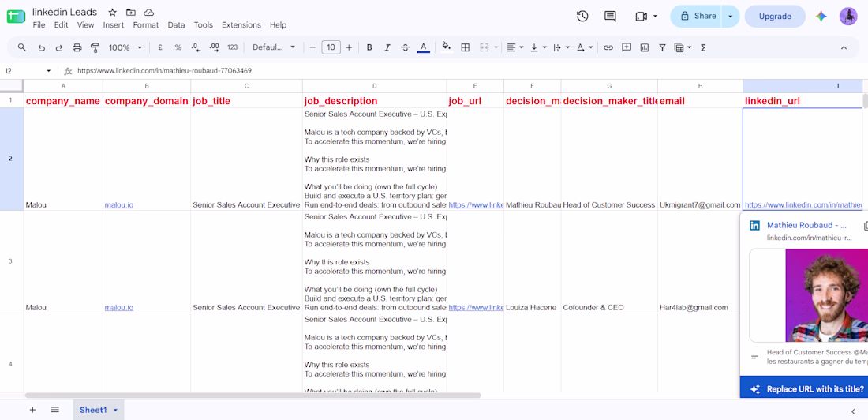Image resolution: width=868 pixels, height=420 pixels.
Task: Decrease decimal places icon
Action: (x=196, y=47)
